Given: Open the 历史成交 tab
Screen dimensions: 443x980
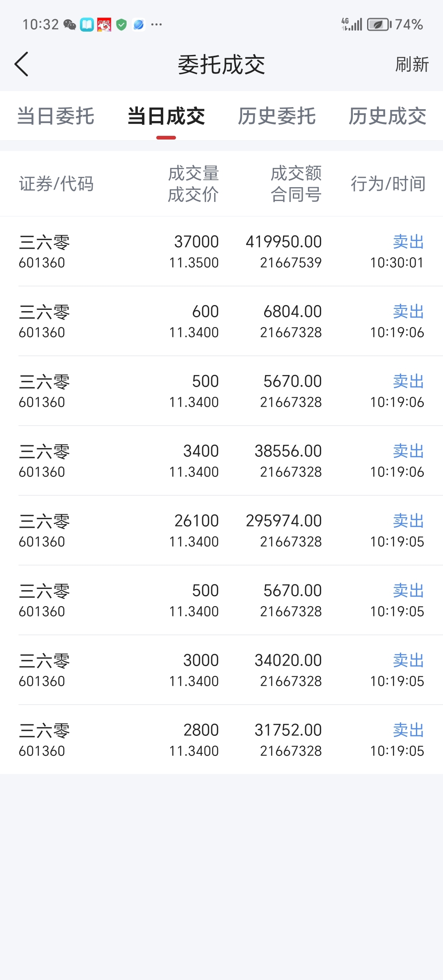Looking at the screenshot, I should pos(388,116).
